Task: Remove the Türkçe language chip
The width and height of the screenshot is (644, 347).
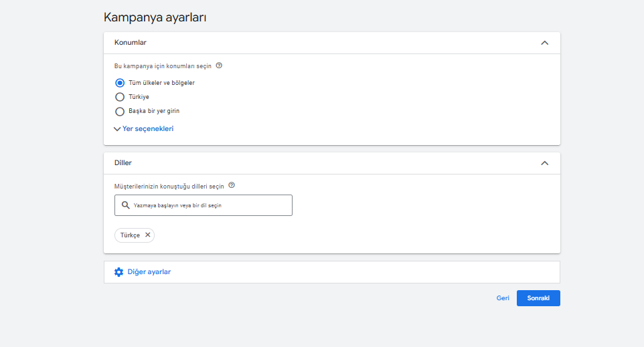Action: [148, 235]
